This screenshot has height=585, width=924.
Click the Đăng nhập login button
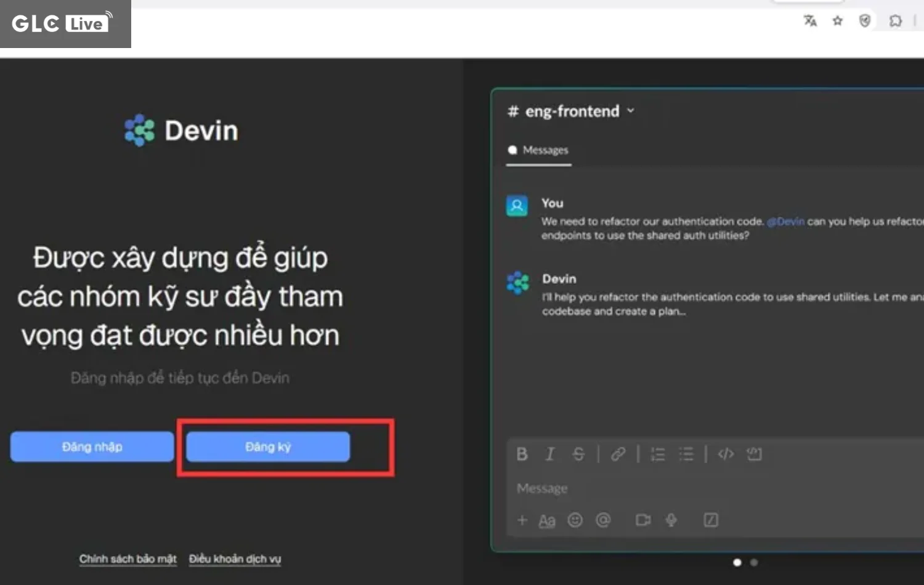92,446
